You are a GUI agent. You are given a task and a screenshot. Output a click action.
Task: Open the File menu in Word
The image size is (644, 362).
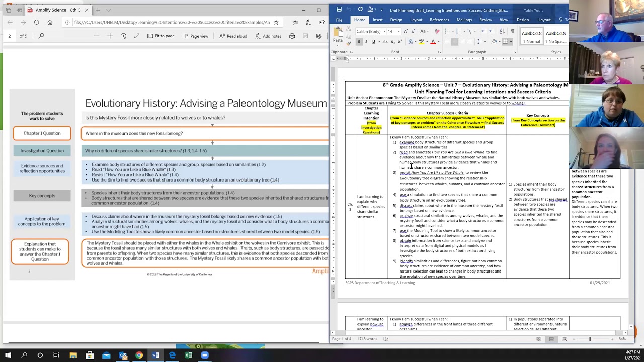pyautogui.click(x=339, y=20)
